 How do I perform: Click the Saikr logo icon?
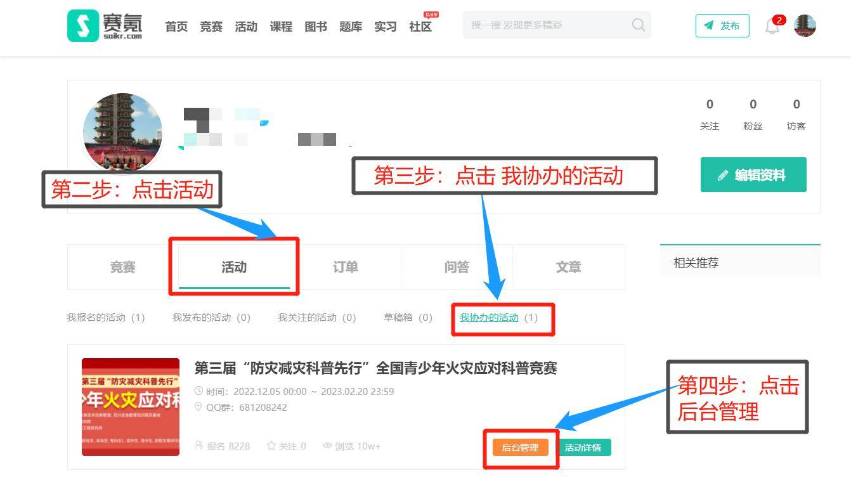(x=83, y=25)
